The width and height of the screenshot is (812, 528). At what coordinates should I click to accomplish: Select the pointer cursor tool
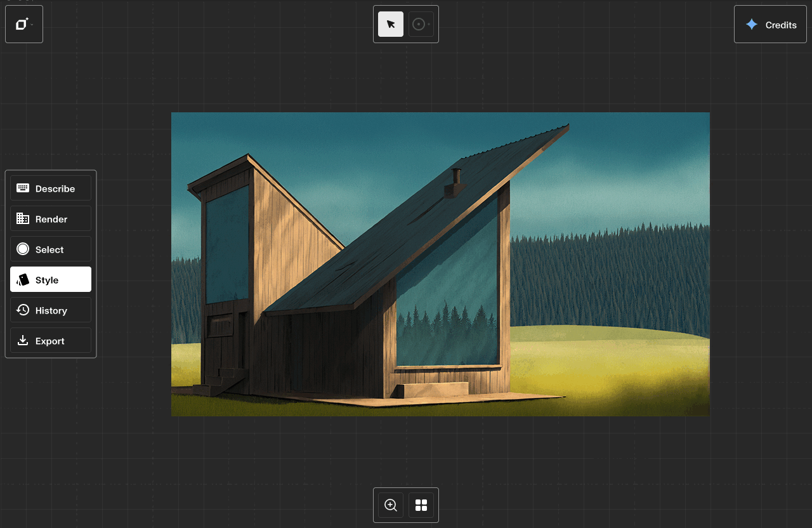point(391,24)
